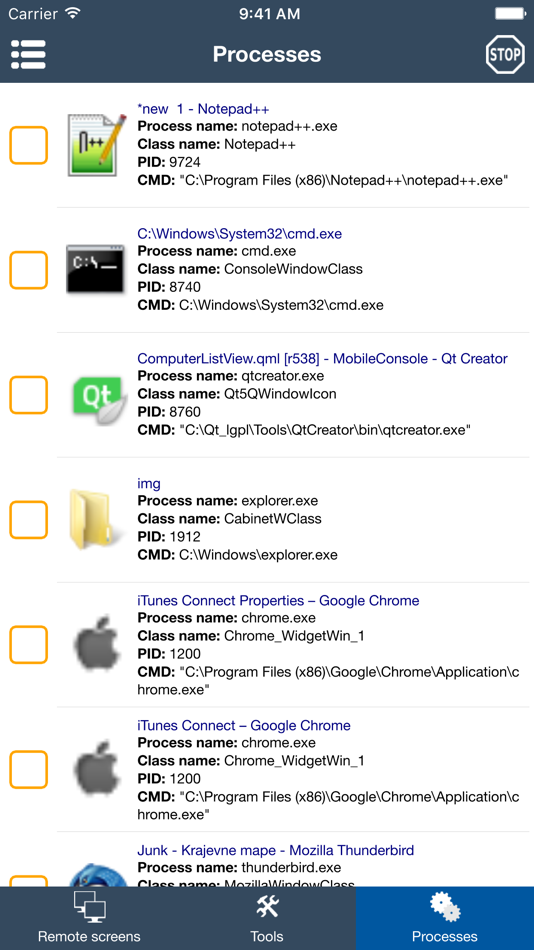The height and width of the screenshot is (950, 534).
Task: Click Apple icon for iTunes Connect Properties
Action: tap(95, 645)
